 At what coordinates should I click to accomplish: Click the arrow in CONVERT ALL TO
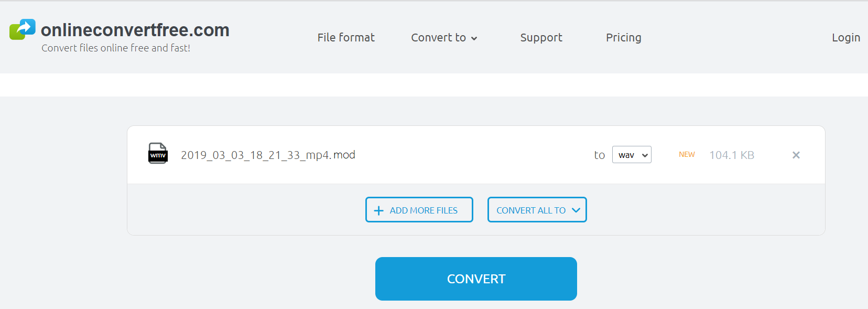(576, 210)
